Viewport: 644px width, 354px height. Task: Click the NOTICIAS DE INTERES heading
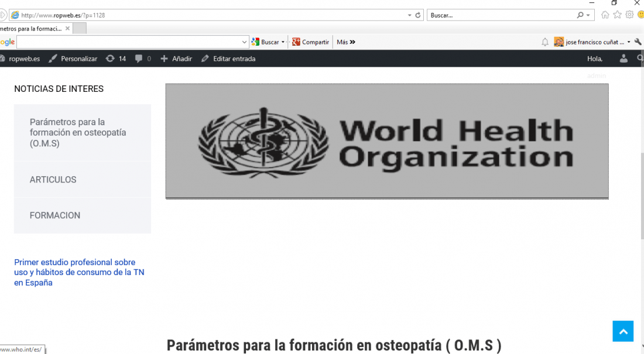(59, 89)
